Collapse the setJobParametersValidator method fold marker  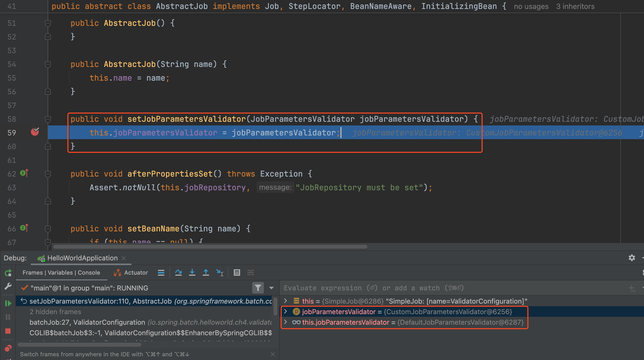pyautogui.click(x=48, y=119)
